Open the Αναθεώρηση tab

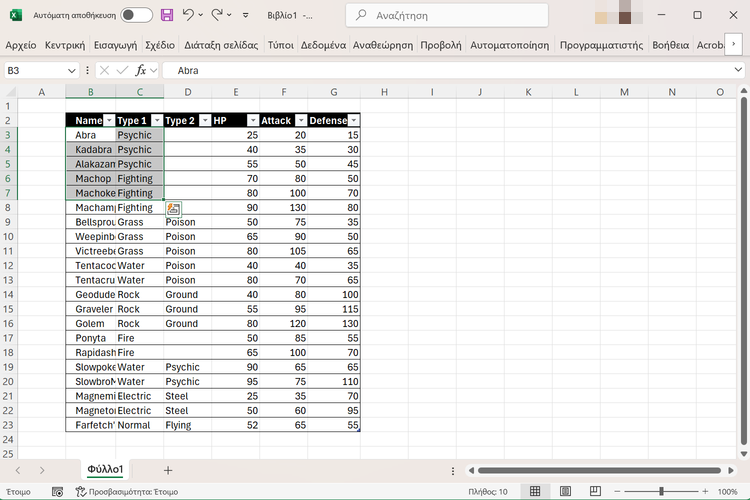[383, 45]
